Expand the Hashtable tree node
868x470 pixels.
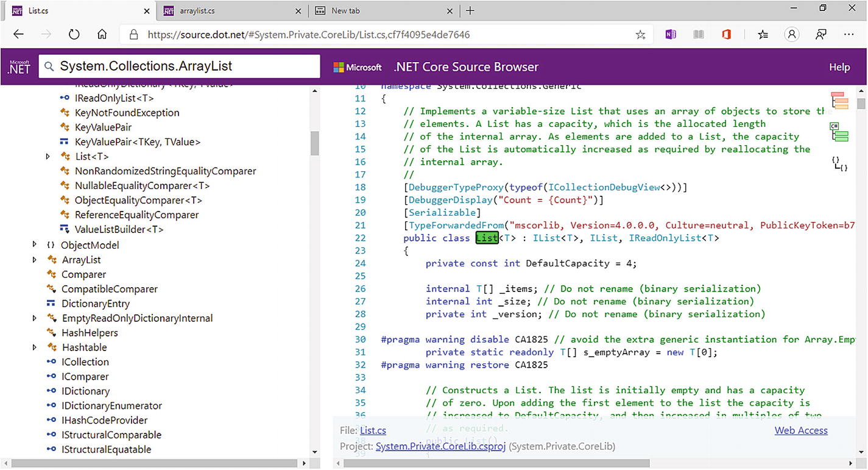pos(35,347)
